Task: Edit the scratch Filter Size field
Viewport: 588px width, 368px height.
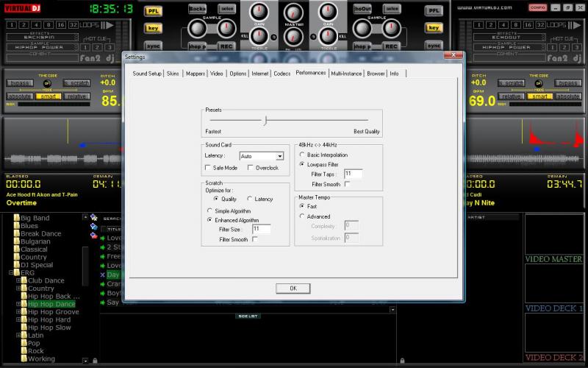Action: click(262, 229)
